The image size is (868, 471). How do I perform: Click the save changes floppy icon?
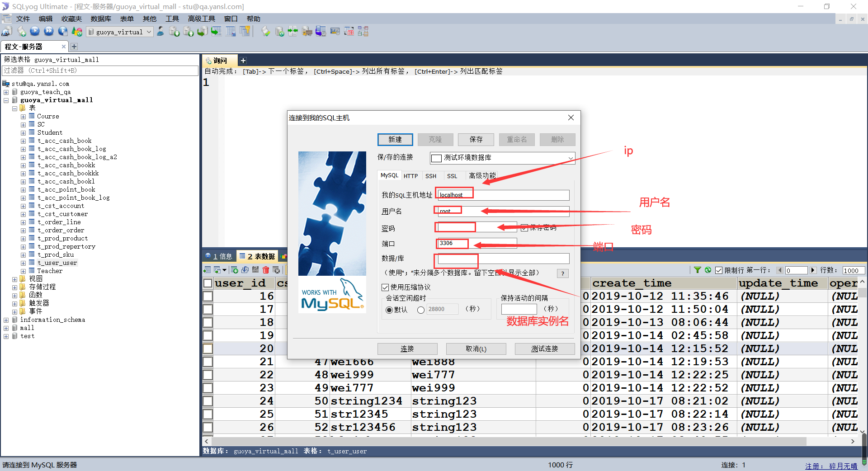pyautogui.click(x=255, y=270)
